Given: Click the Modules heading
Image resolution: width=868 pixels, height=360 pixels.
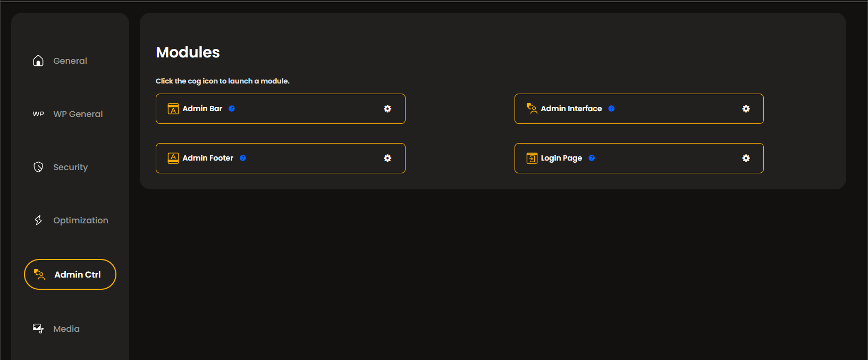Looking at the screenshot, I should point(188,52).
